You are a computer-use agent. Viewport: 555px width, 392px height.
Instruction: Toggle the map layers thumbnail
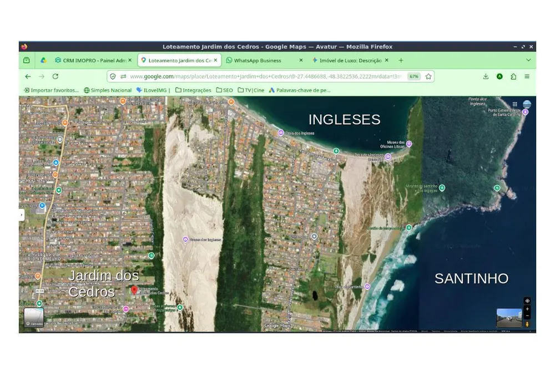pos(34,317)
